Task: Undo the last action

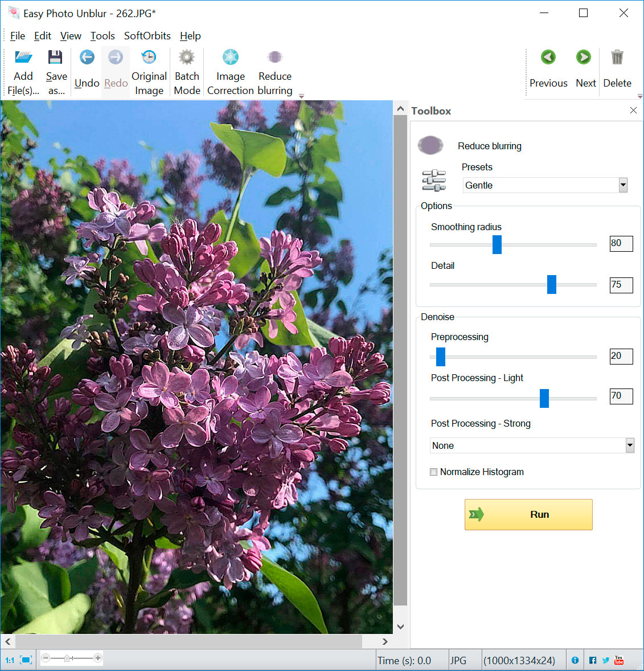Action: [87, 58]
